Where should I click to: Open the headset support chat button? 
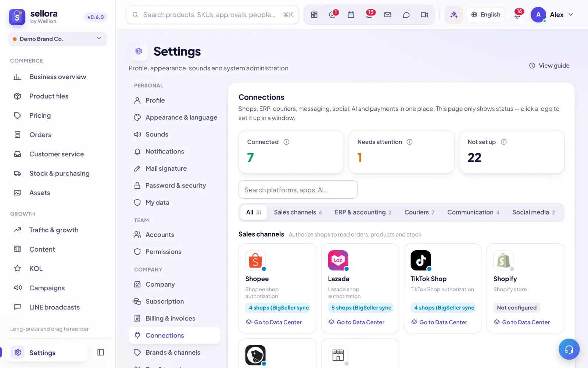(x=569, y=349)
